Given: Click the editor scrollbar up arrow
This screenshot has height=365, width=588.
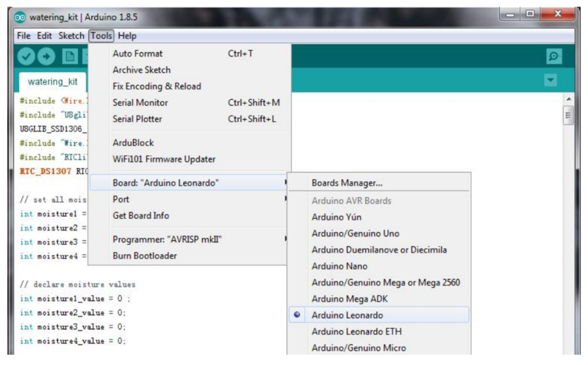Looking at the screenshot, I should 568,99.
